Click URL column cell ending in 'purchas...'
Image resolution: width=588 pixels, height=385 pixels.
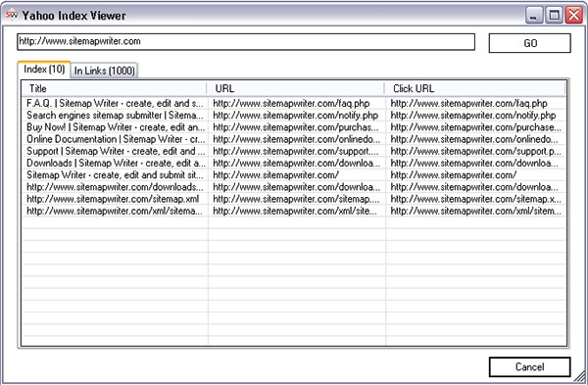coord(296,127)
